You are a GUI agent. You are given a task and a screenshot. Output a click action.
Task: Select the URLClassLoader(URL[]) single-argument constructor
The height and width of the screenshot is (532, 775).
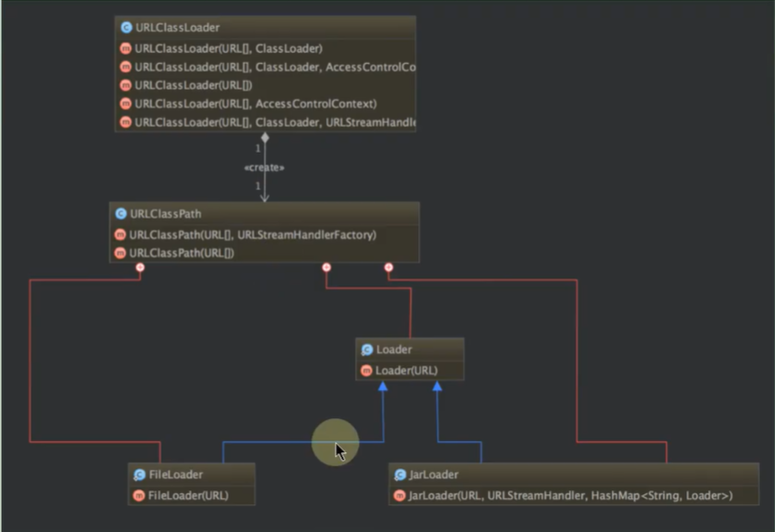(x=193, y=85)
